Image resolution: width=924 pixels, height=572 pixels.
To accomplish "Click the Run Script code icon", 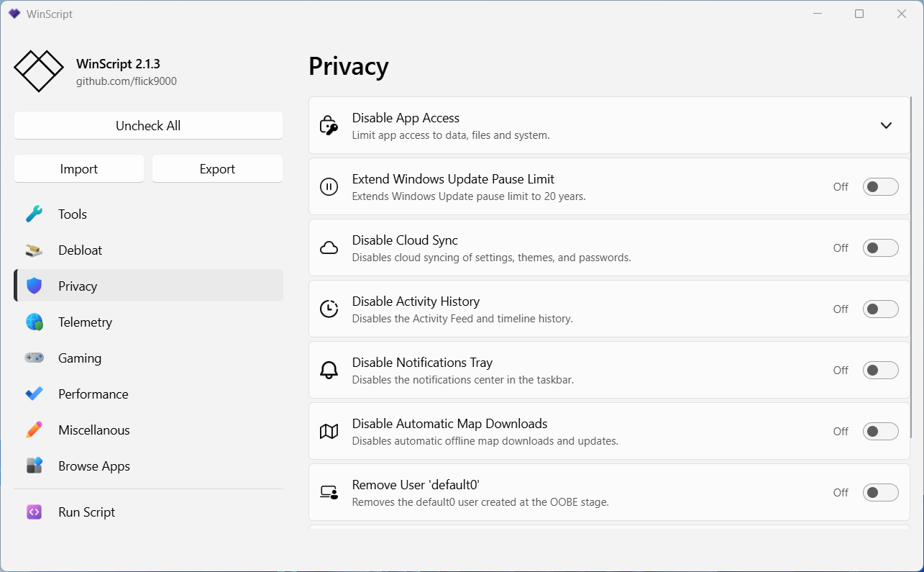I will 34,512.
